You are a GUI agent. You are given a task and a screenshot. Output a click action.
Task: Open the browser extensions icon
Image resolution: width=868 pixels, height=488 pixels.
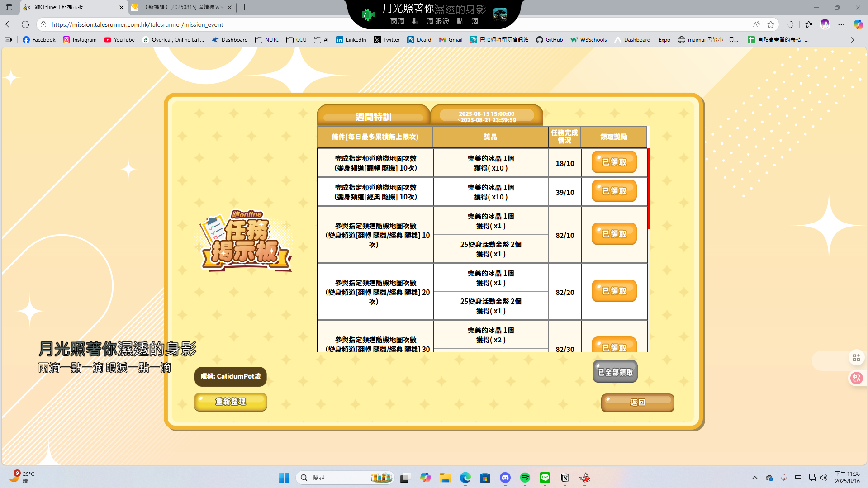[790, 24]
